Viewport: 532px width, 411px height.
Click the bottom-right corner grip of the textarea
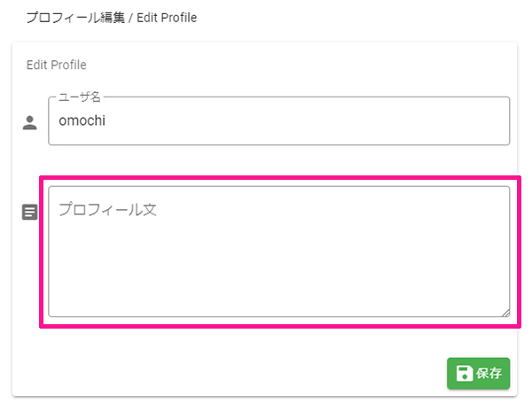(x=505, y=313)
